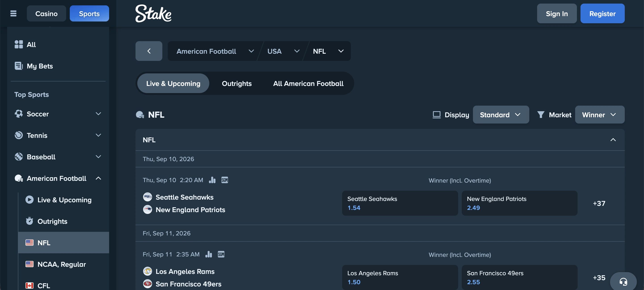Open NCAA, Regular in the sidebar

(64, 264)
